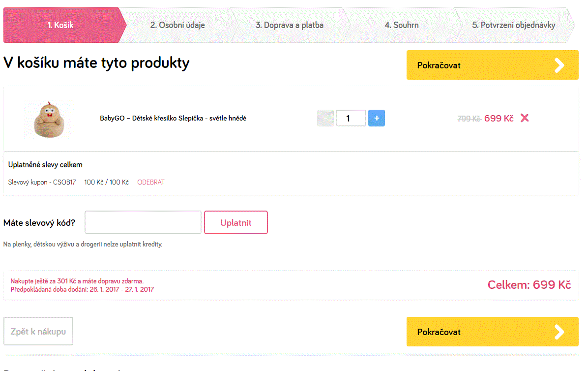
Task: Open the BabyGO Dětské křesílko Slepička product link
Action: pyautogui.click(x=173, y=118)
